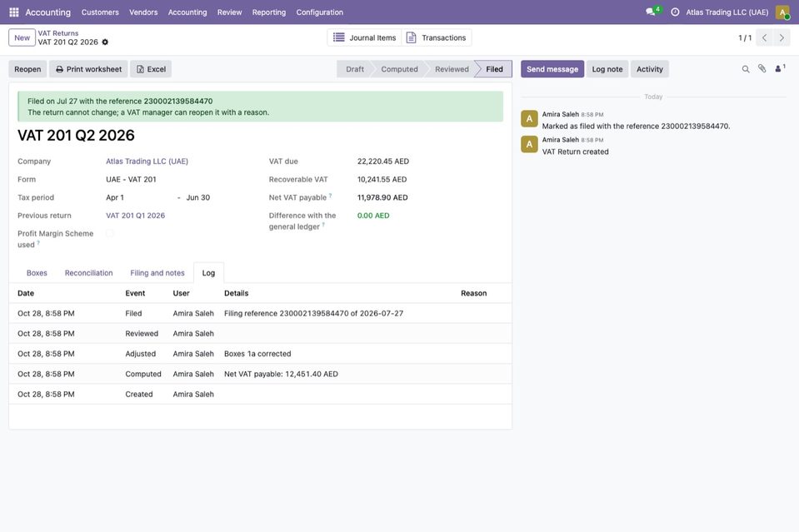The image size is (799, 532).
Task: Open the Atlas Trading LLC (UAE) company switcher
Action: pyautogui.click(x=727, y=12)
